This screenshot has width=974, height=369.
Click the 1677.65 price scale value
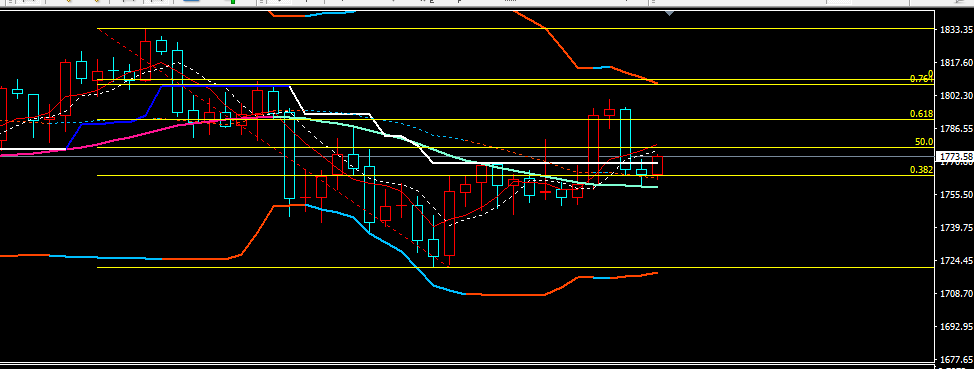(x=957, y=359)
